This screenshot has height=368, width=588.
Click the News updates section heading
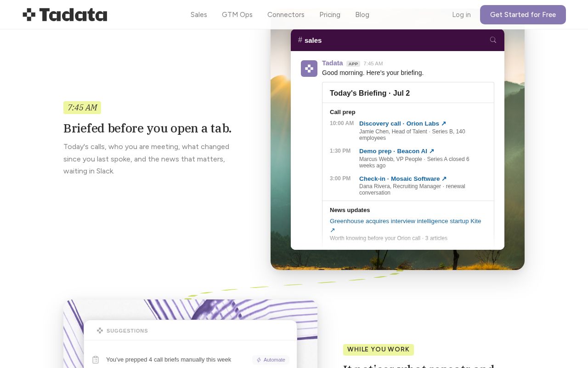tap(350, 210)
